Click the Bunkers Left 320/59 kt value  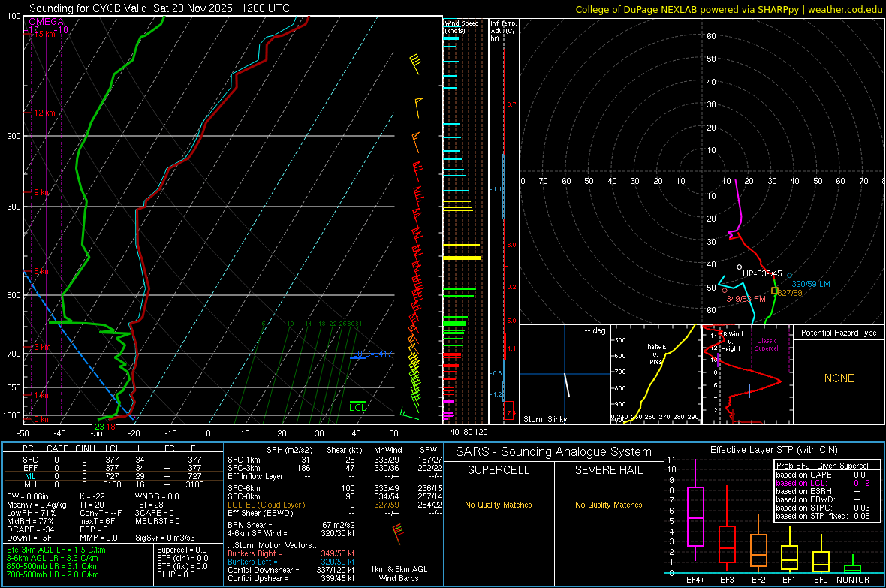point(338,562)
